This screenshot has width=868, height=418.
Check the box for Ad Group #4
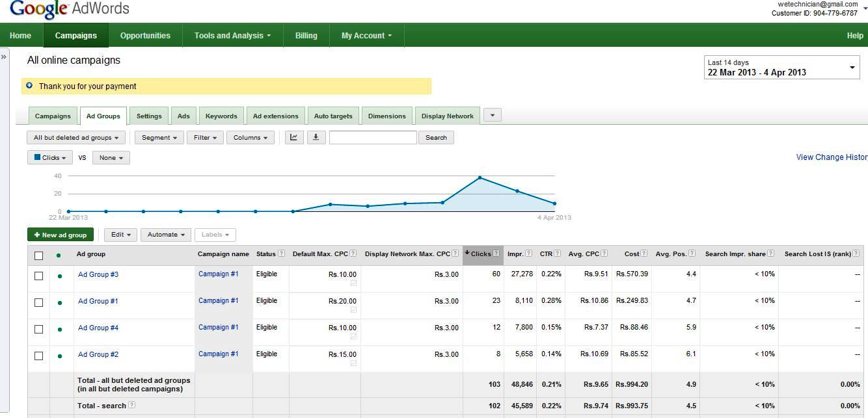[x=38, y=330]
